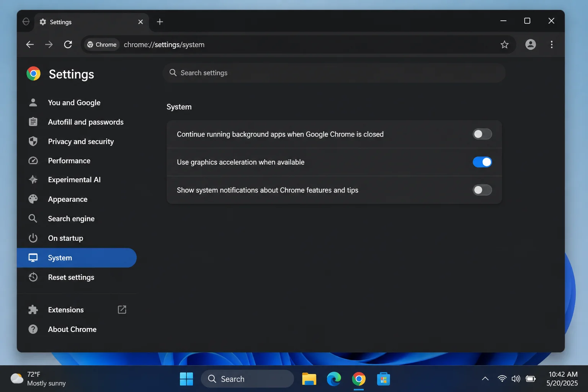
Task: Click the On startup power icon
Action: click(x=33, y=238)
